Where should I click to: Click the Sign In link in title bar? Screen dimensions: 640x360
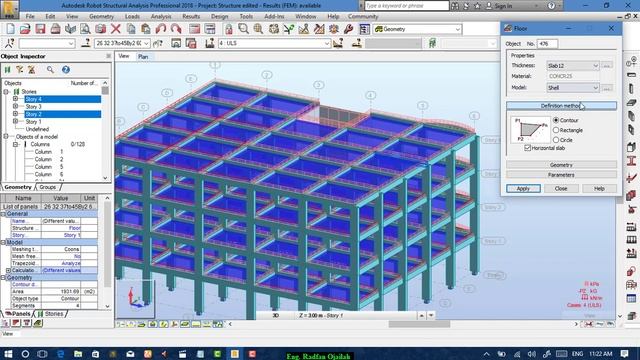(x=503, y=6)
